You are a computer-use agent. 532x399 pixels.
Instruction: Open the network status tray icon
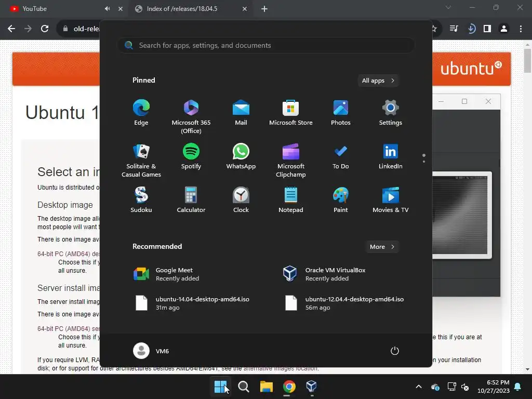click(451, 387)
